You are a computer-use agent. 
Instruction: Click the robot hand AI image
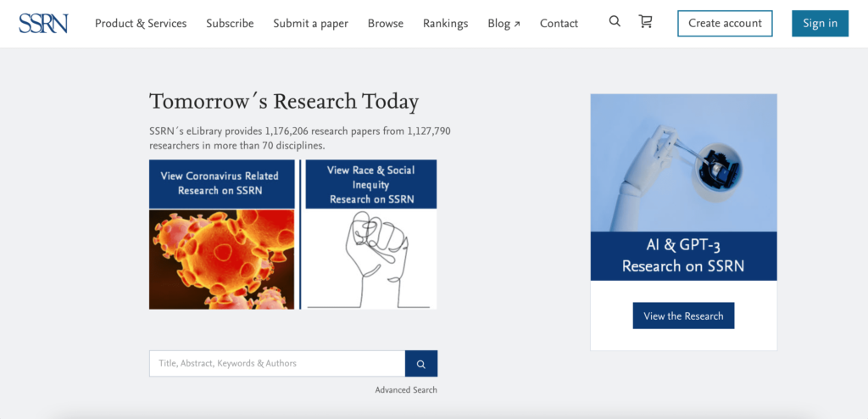683,163
